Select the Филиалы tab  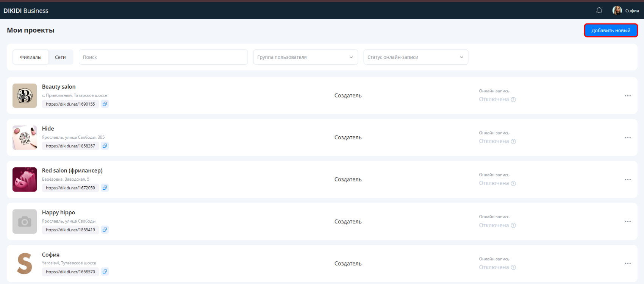click(x=31, y=57)
